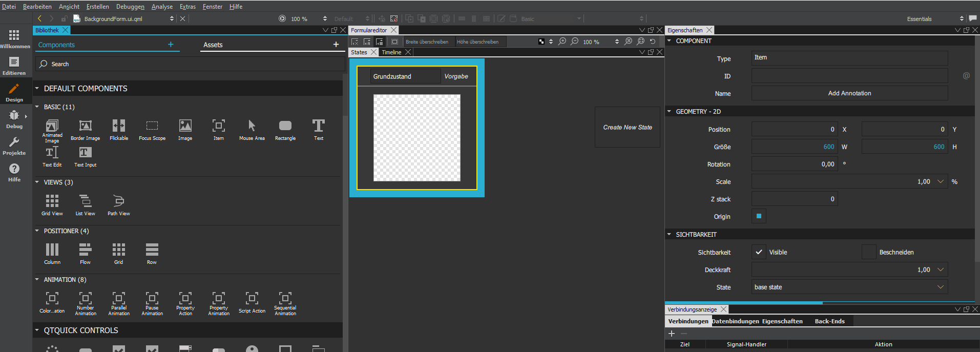Select the Number Animation component
The image size is (980, 352).
point(86,303)
